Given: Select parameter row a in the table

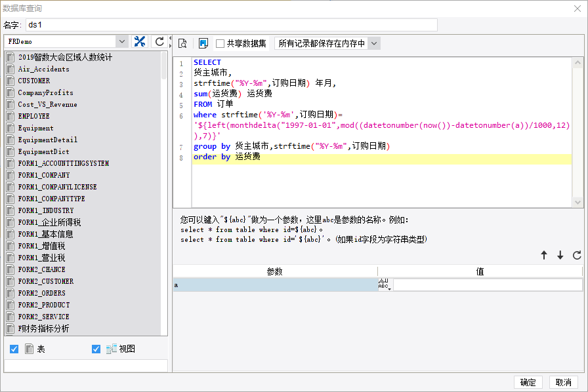Looking at the screenshot, I should tap(275, 284).
